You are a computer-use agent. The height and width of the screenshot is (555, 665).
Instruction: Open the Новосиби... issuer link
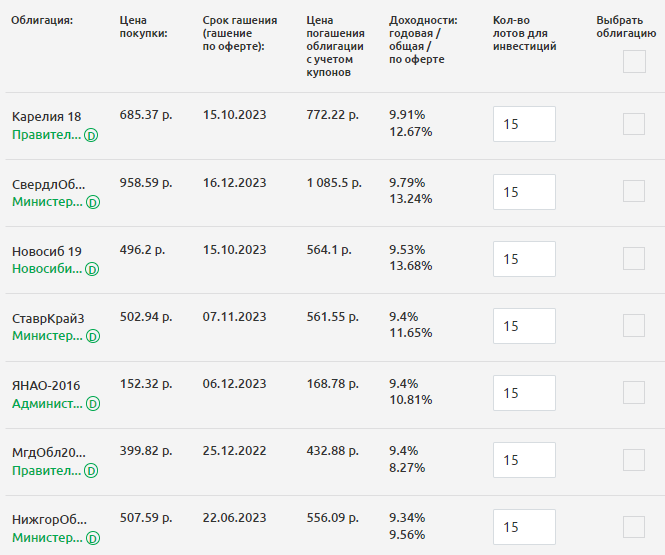click(x=46, y=269)
